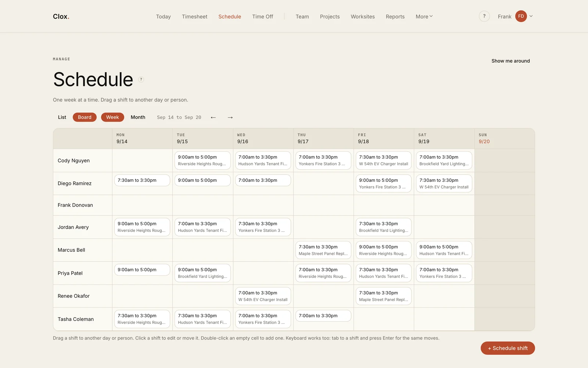Open the help tip next to Schedule title
The height and width of the screenshot is (368, 588).
tap(141, 79)
